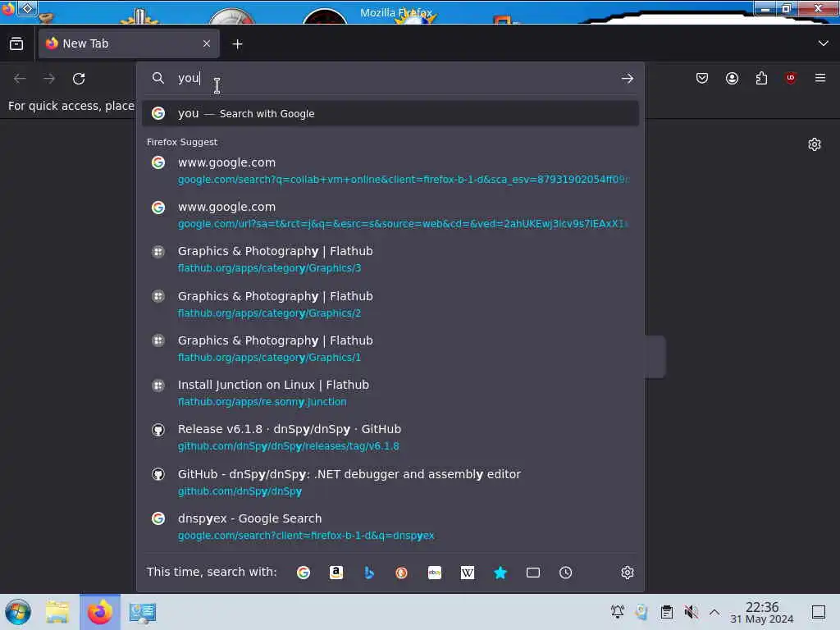The width and height of the screenshot is (840, 630).
Task: Search this time with eBay
Action: [435, 572]
